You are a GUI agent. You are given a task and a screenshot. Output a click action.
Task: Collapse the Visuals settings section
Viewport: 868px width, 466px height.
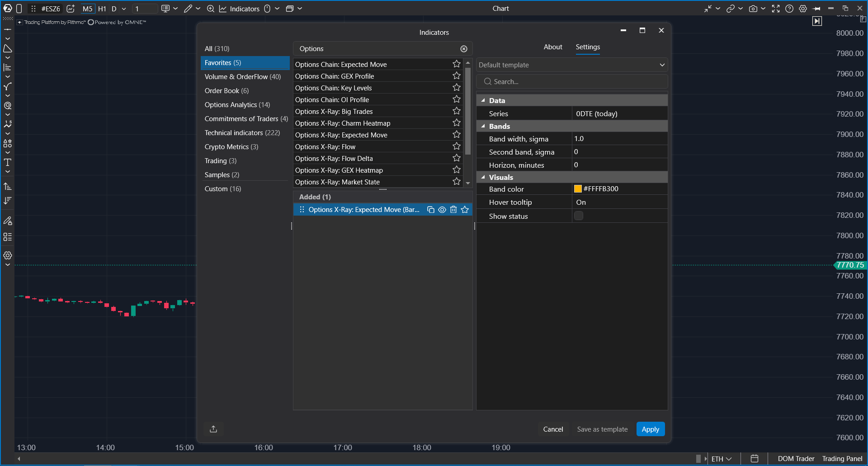point(483,177)
